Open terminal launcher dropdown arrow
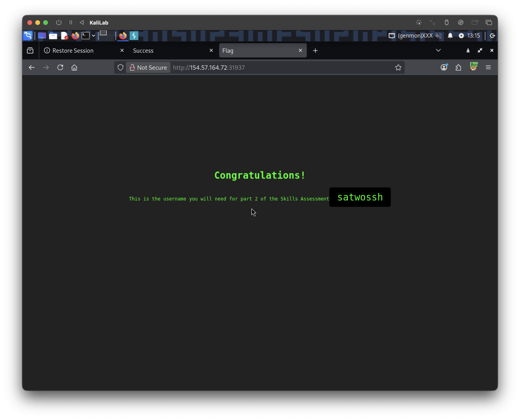The width and height of the screenshot is (520, 420). pos(93,36)
